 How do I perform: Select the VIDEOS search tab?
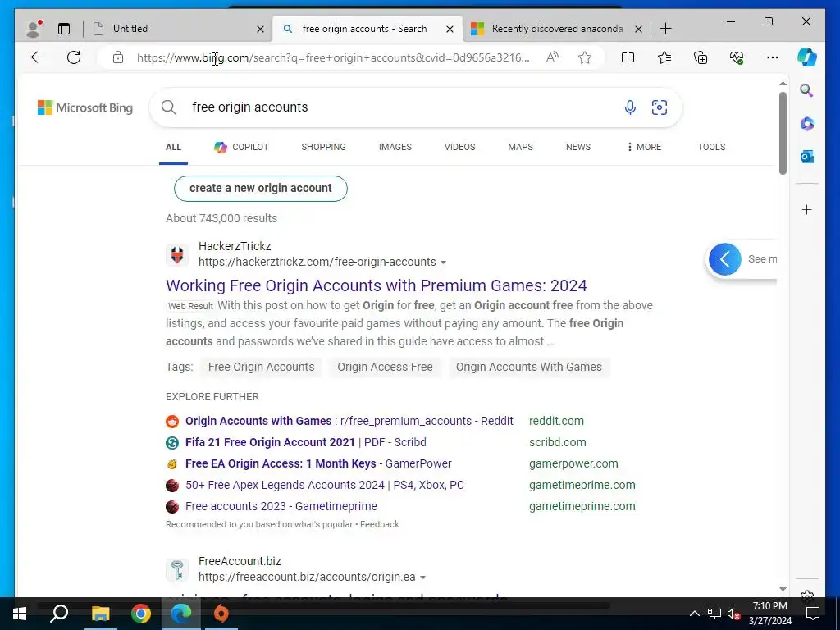coord(459,147)
